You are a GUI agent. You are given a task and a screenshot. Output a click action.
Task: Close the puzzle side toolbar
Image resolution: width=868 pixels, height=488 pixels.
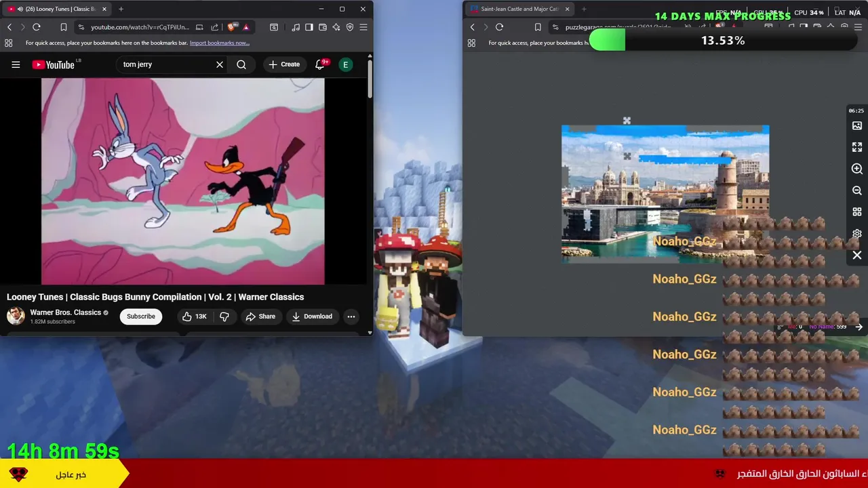[x=857, y=256]
